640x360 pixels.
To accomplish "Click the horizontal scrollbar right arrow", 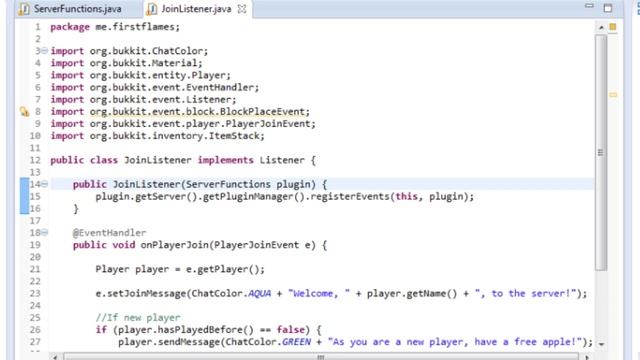I will (587, 357).
